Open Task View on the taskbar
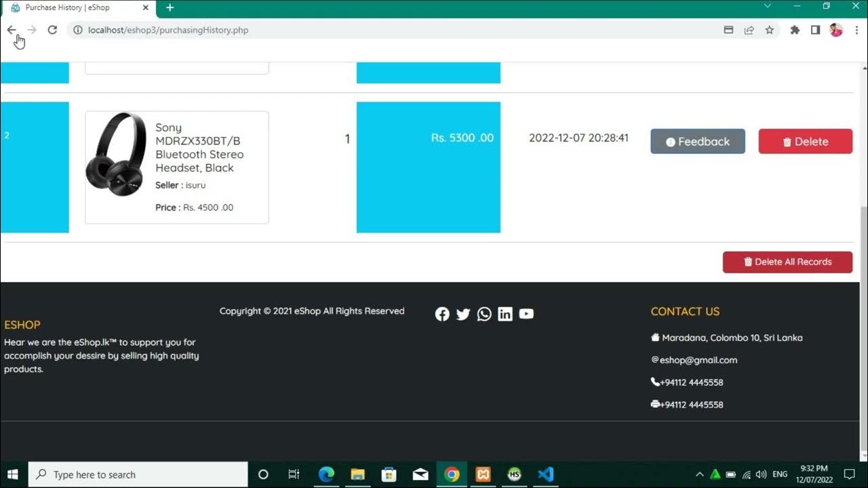Viewport: 868px width, 488px height. pos(294,474)
